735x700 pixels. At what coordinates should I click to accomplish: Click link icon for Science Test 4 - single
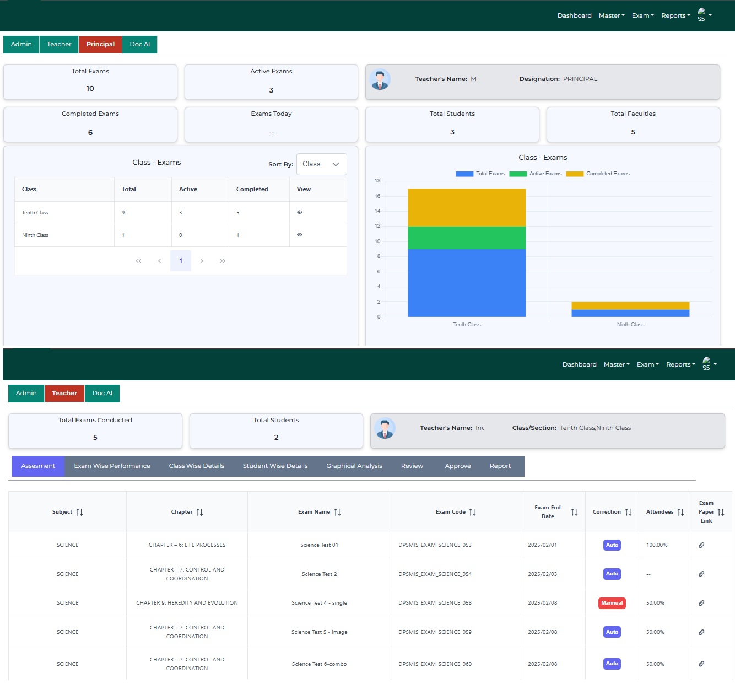701,603
